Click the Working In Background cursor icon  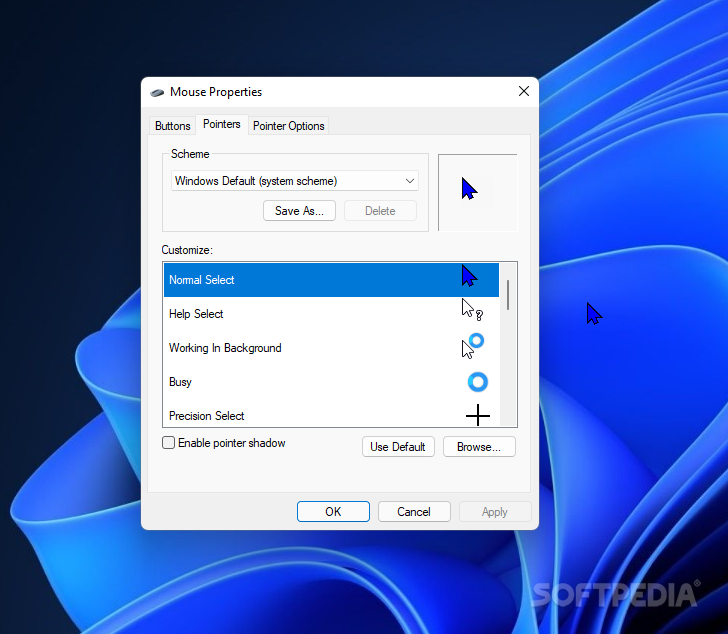point(473,346)
